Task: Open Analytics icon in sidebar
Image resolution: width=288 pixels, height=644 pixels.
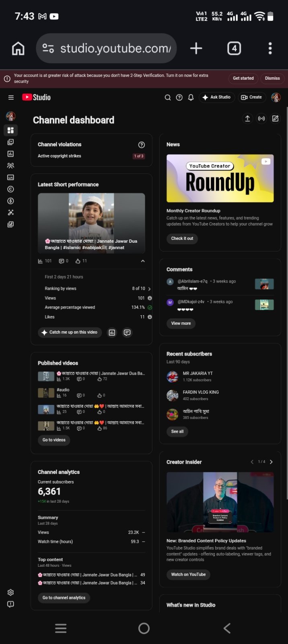Action: tap(11, 154)
